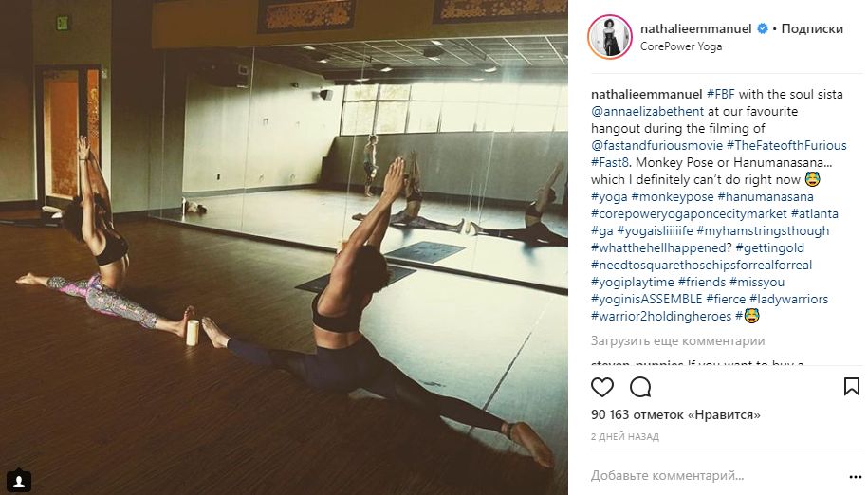Open the list of 90 163 likes
868x495 pixels.
coord(675,414)
